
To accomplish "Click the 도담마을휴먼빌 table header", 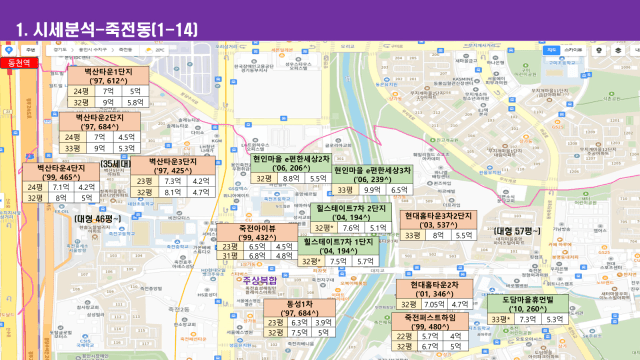I will [x=528, y=304].
